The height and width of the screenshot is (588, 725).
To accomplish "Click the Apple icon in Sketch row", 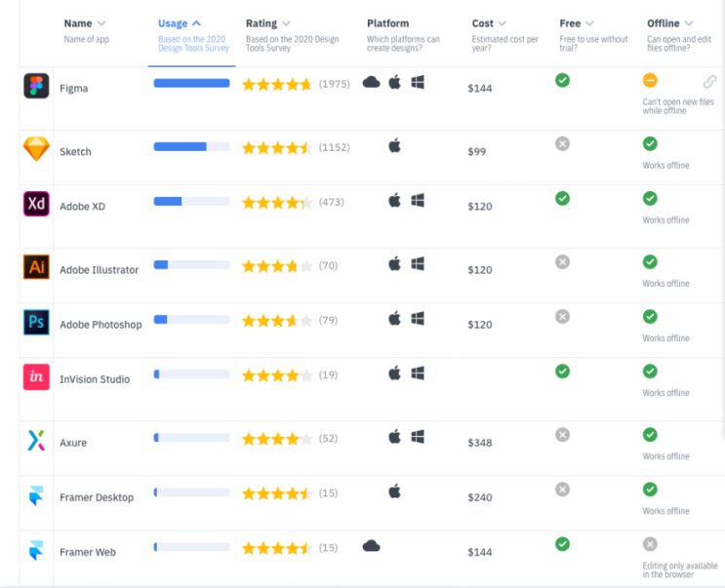I will (394, 145).
